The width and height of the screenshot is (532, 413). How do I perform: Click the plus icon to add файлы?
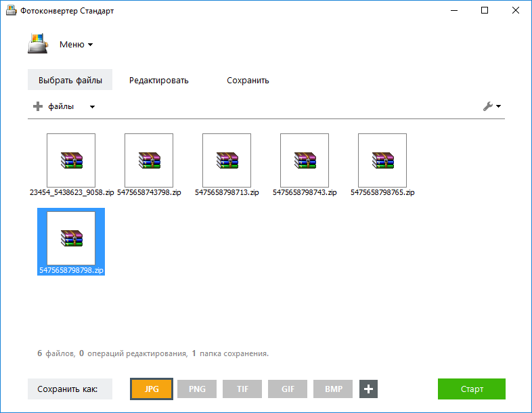(x=38, y=106)
